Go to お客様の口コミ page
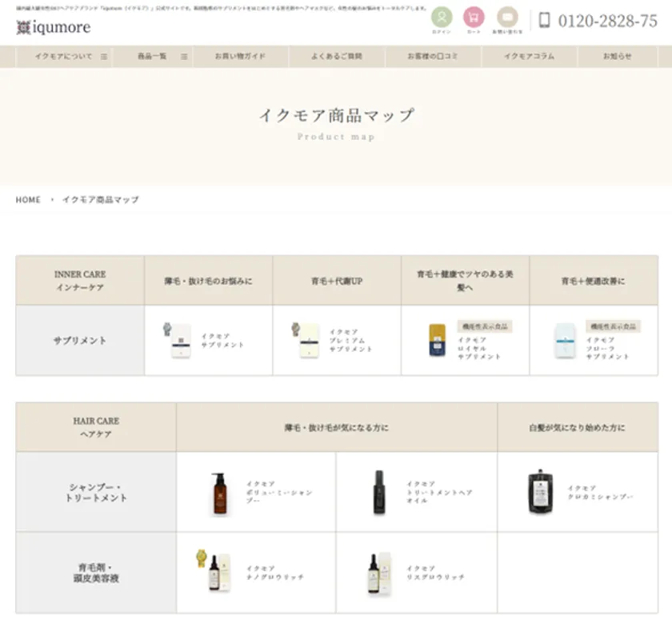 click(433, 57)
